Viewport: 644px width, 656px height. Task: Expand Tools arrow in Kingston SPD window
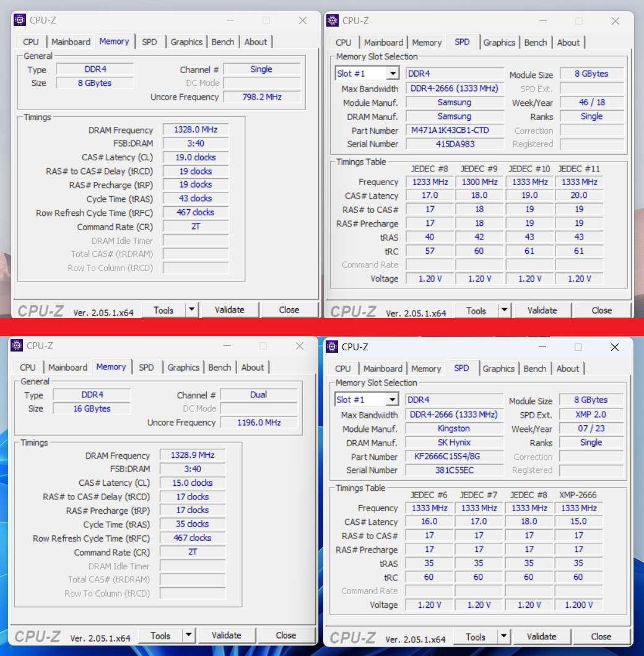(x=503, y=636)
